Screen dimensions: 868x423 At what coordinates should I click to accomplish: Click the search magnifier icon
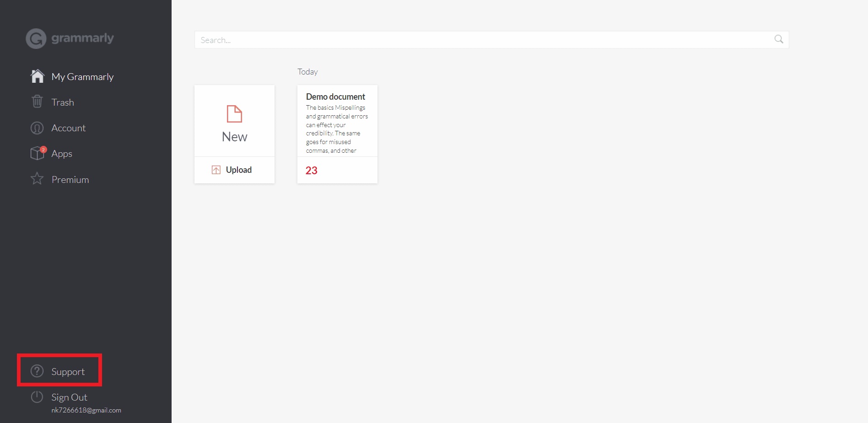click(x=779, y=39)
